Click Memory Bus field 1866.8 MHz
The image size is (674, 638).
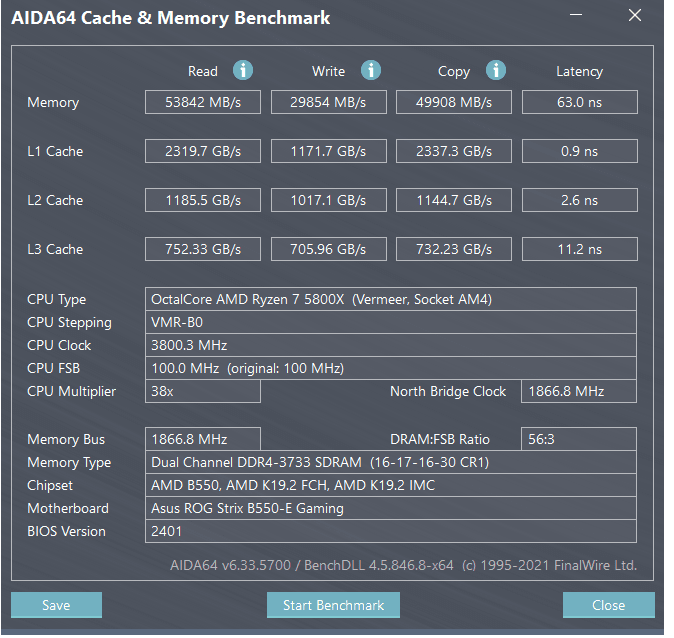pos(203,439)
